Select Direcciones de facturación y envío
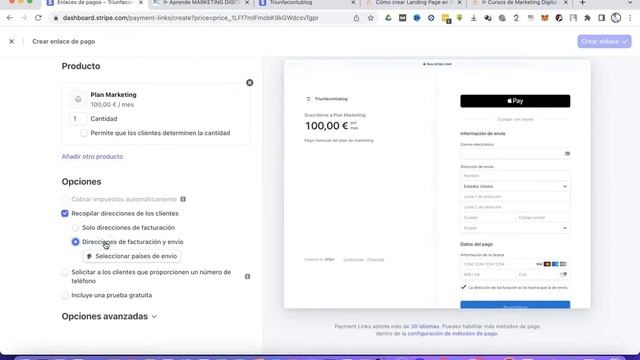Image resolution: width=640 pixels, height=360 pixels. coord(76,242)
